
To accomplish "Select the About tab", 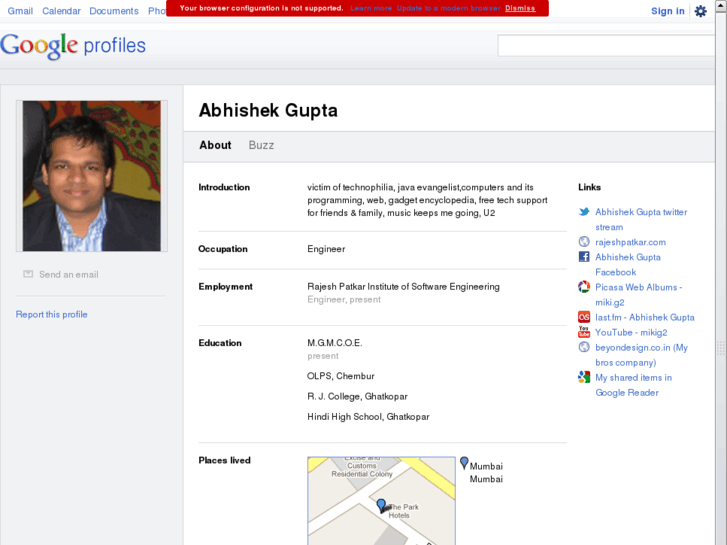I will click(215, 145).
